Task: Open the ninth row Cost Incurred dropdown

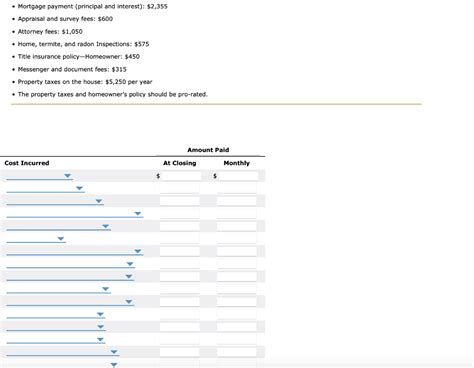Action: 70,277
